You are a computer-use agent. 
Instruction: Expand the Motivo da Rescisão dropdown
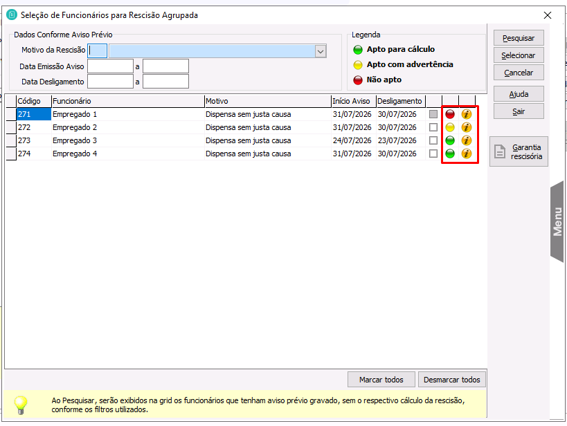320,51
